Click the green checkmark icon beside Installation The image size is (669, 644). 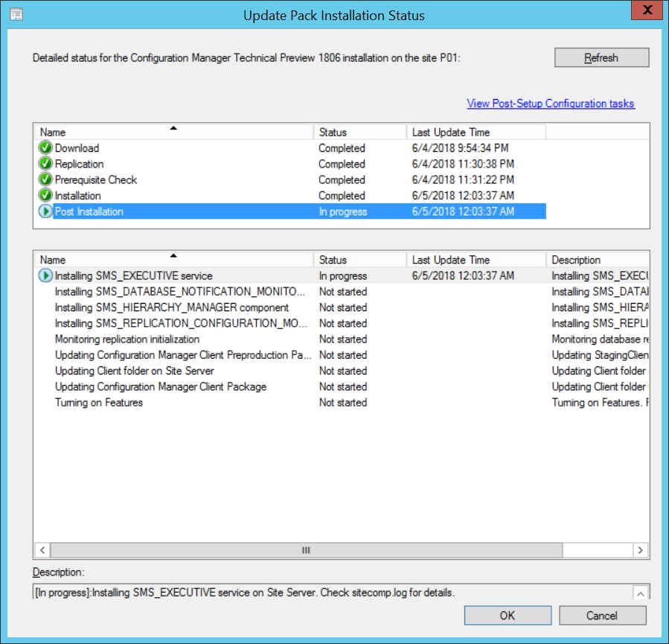click(x=45, y=196)
